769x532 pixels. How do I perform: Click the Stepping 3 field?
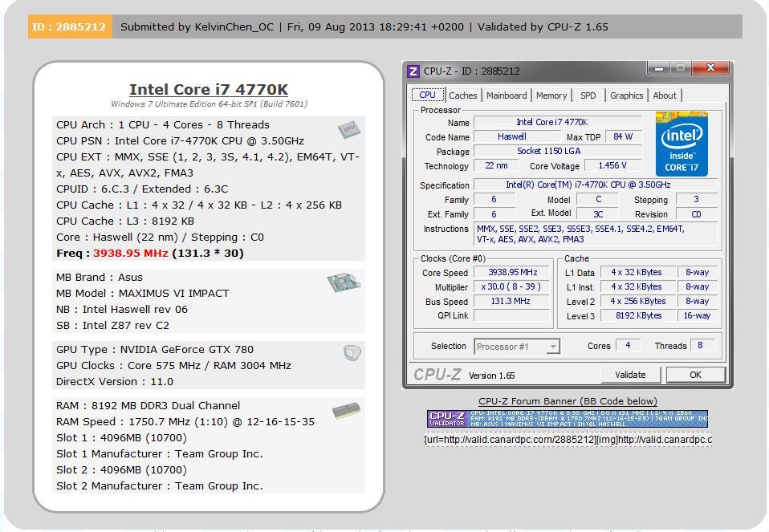click(x=696, y=200)
